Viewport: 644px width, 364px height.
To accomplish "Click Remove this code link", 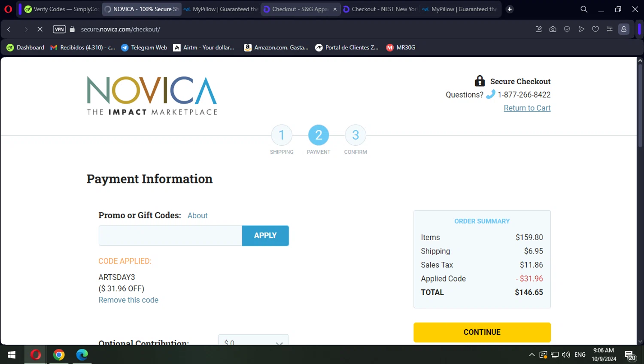I will [128, 300].
